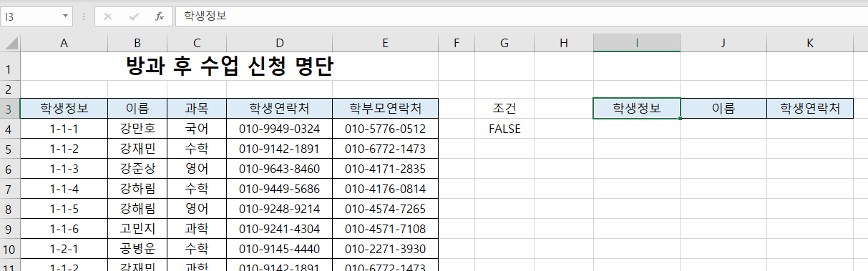Open the Insert Function fx dialog
Image resolution: width=868 pixels, height=271 pixels.
[160, 16]
